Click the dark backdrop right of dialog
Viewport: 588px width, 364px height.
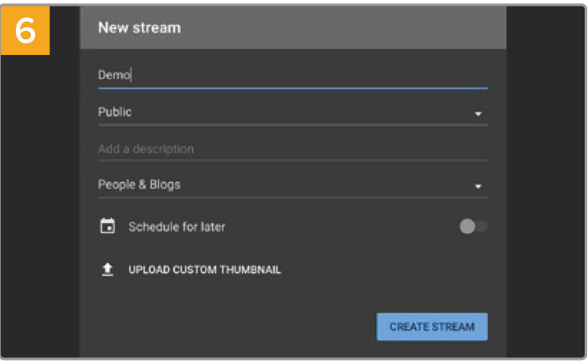point(545,182)
